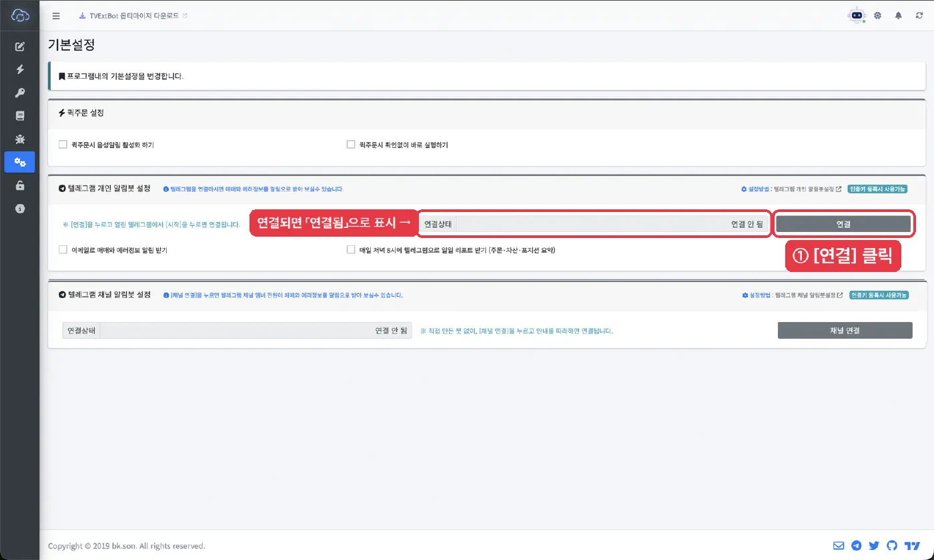
Task: Open the notifications bell icon
Action: coord(899,16)
